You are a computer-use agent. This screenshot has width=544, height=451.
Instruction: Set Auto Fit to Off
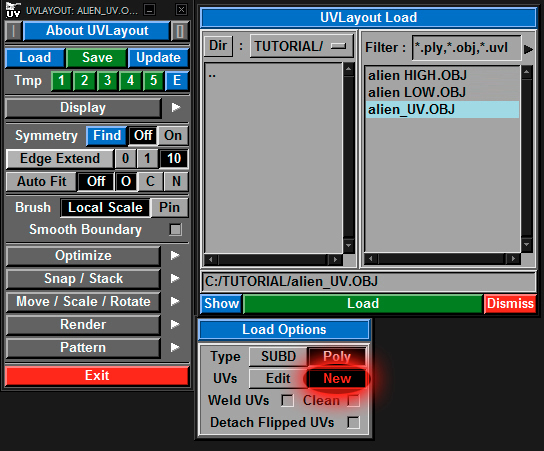(x=96, y=182)
